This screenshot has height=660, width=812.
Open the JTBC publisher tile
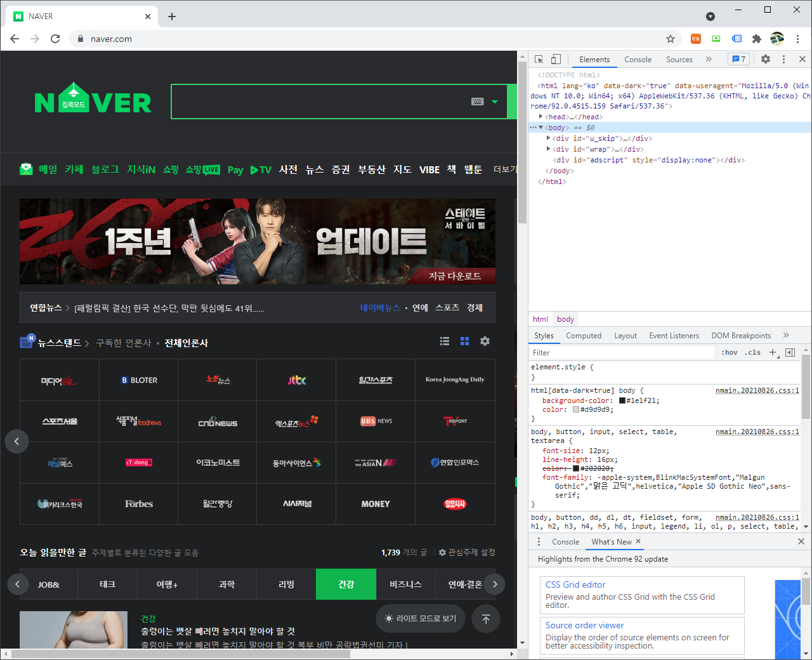click(296, 379)
